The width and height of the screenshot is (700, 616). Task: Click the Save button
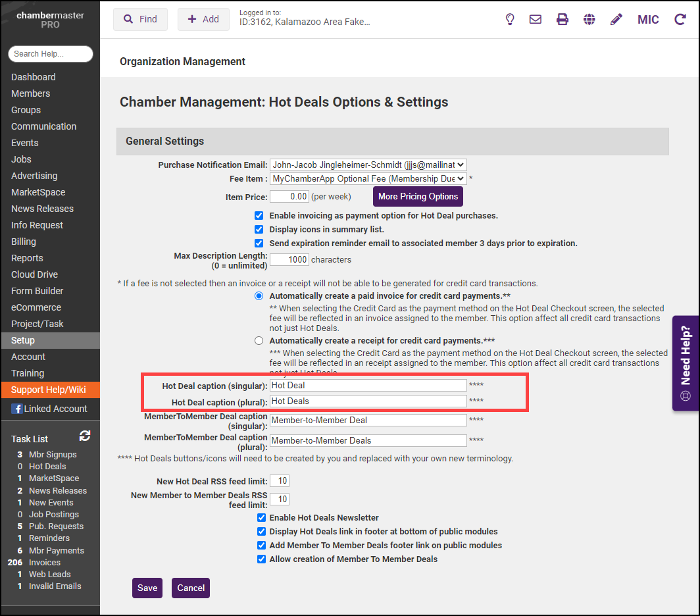[147, 588]
